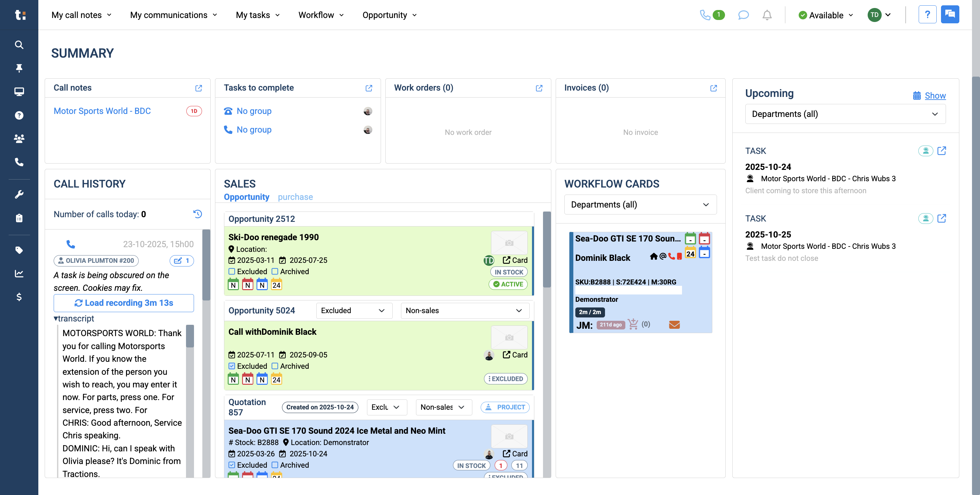980x495 pixels.
Task: Open Call notes panel in new window
Action: pos(199,88)
